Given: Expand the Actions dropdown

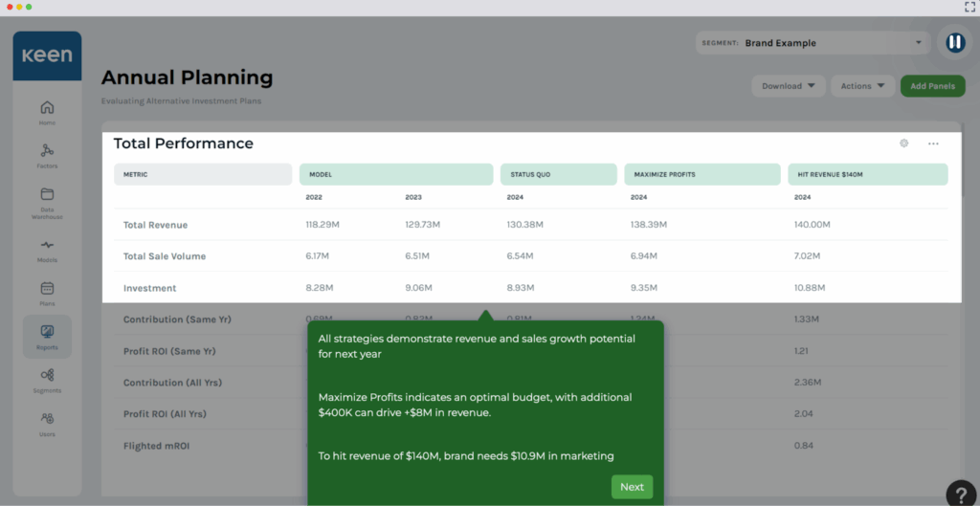Looking at the screenshot, I should (x=862, y=86).
